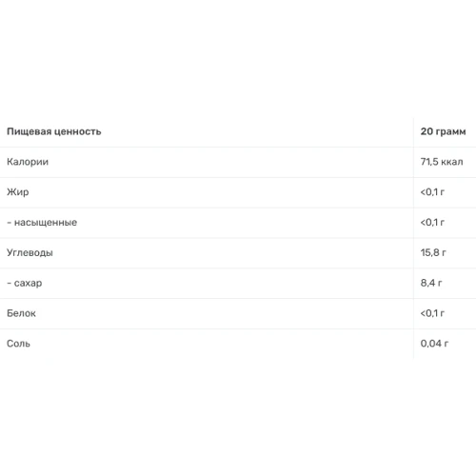Click the word 'ценность' in the header
The height and width of the screenshot is (476, 476).
78,131
